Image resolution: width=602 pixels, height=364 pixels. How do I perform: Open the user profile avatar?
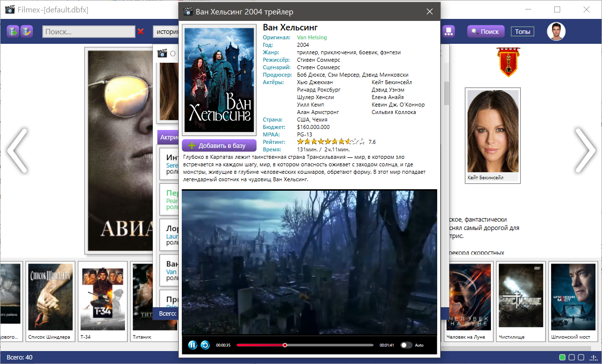click(556, 31)
